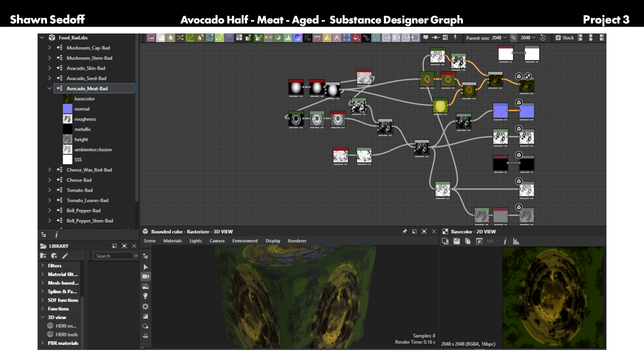
Task: Open the Renderer menu in 3D view
Action: [297, 241]
